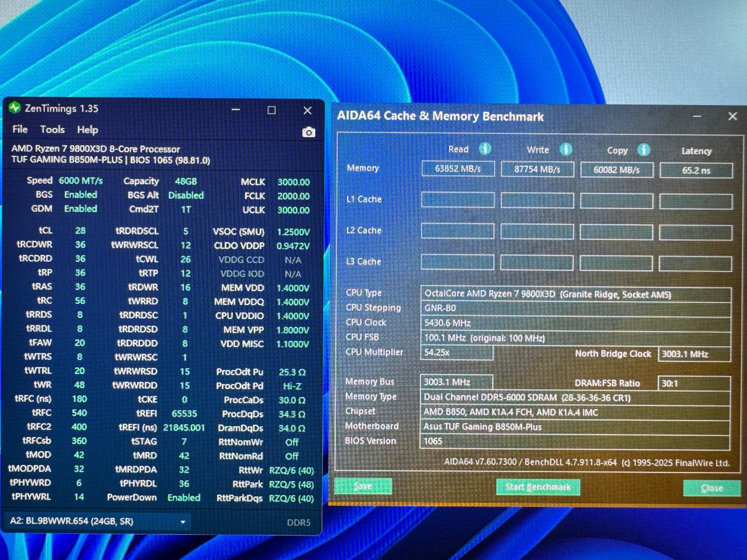The height and width of the screenshot is (560, 747).
Task: Select the Memory Read value 63852 MB/s
Action: [458, 169]
